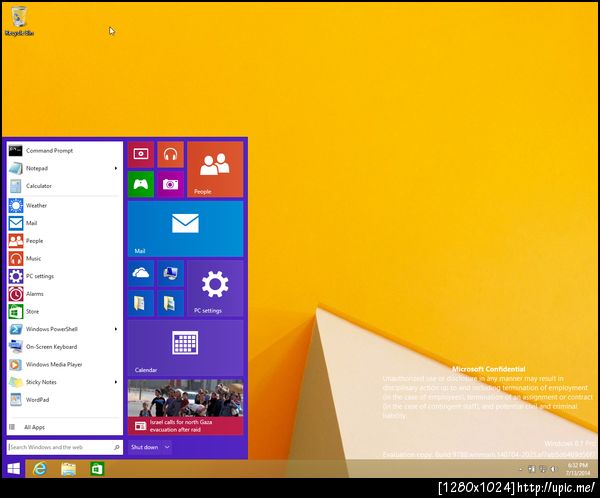Open Calculator from the Start list

tap(64, 186)
